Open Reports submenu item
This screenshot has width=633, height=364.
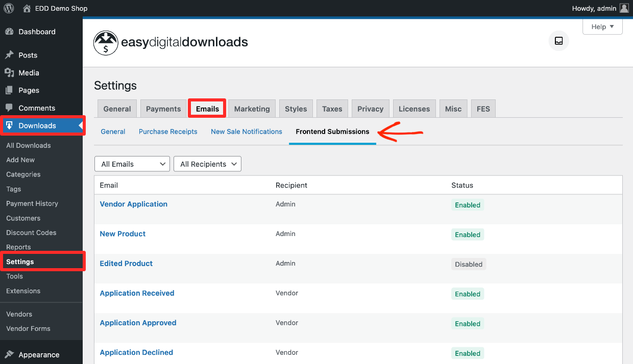coord(18,247)
